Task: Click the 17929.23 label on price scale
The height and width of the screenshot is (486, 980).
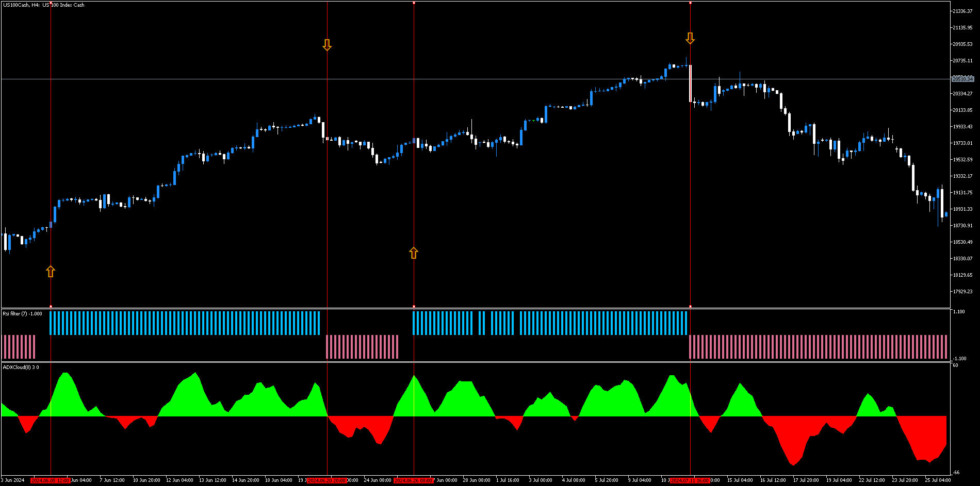Action: point(962,292)
